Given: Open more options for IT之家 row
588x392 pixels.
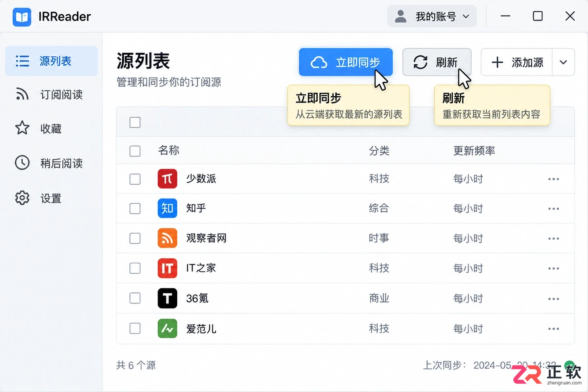Looking at the screenshot, I should coord(554,268).
